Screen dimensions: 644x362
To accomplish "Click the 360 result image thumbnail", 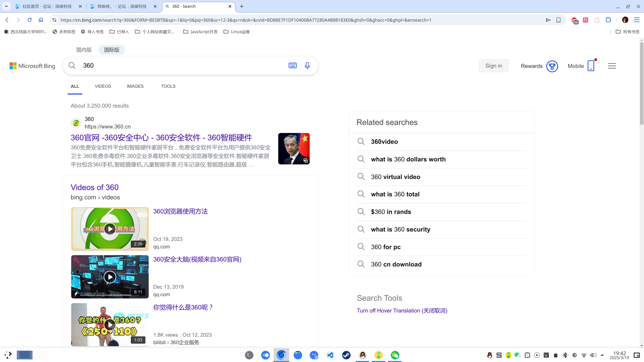I will pos(294,149).
